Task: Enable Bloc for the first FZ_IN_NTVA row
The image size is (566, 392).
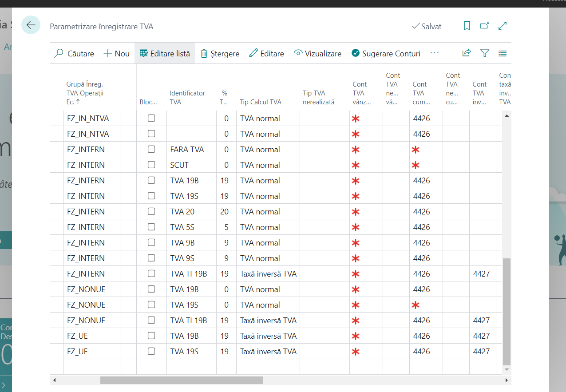Action: (x=151, y=118)
